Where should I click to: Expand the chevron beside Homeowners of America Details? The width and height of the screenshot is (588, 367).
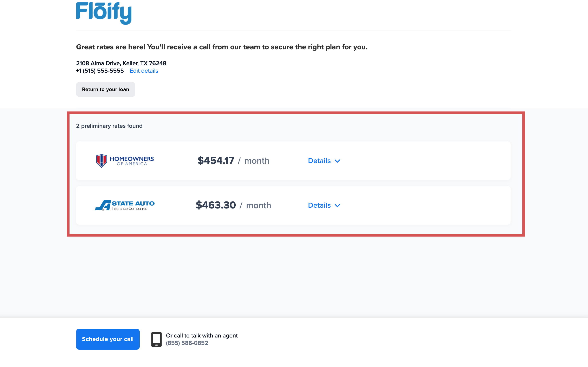[337, 161]
